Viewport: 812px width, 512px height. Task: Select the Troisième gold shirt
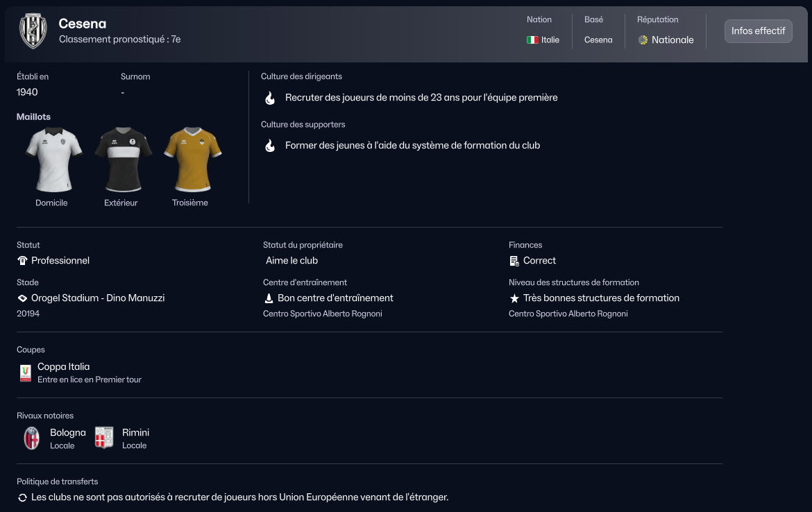tap(192, 160)
